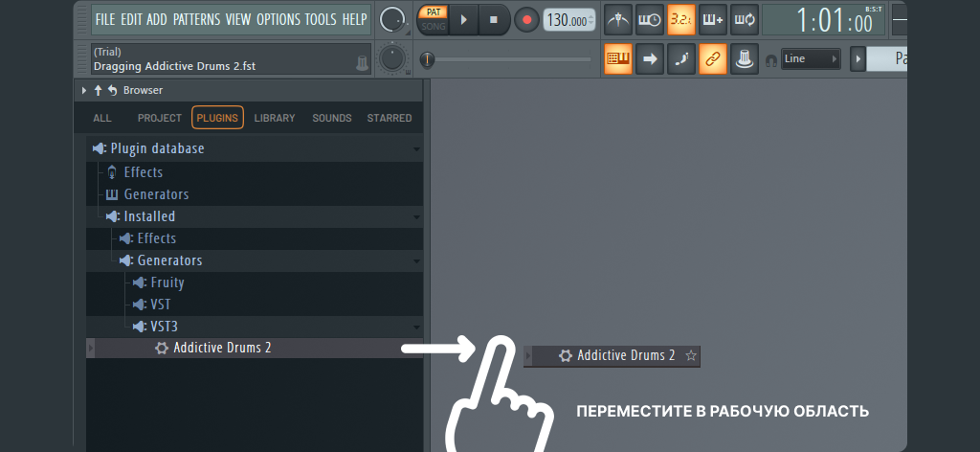
Task: Open the Line snap dropdown
Action: 811,58
